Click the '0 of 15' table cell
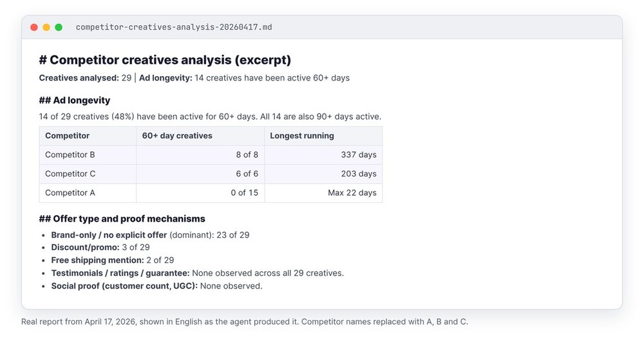 tap(200, 193)
